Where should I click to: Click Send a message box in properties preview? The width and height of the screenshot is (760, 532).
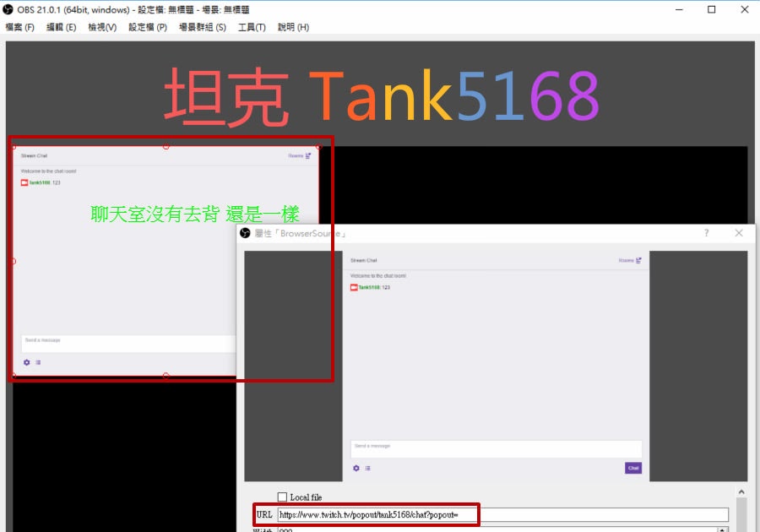pos(496,448)
